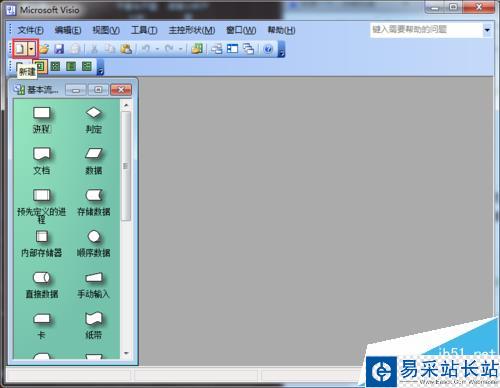
Task: Click the stencil window title icon
Action: 19,89
